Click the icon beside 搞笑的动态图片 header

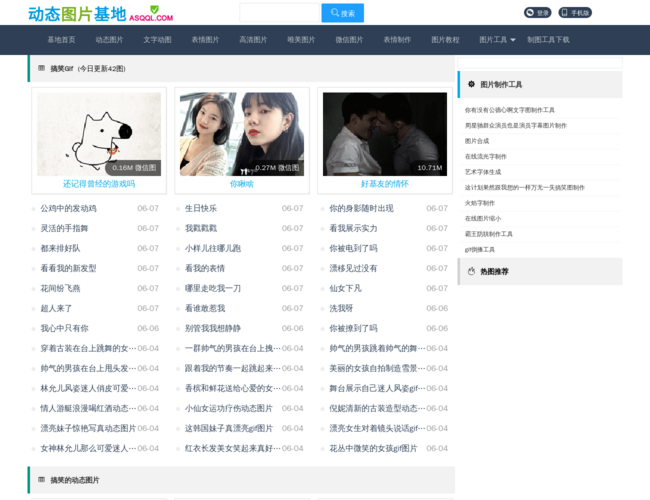pyautogui.click(x=41, y=480)
